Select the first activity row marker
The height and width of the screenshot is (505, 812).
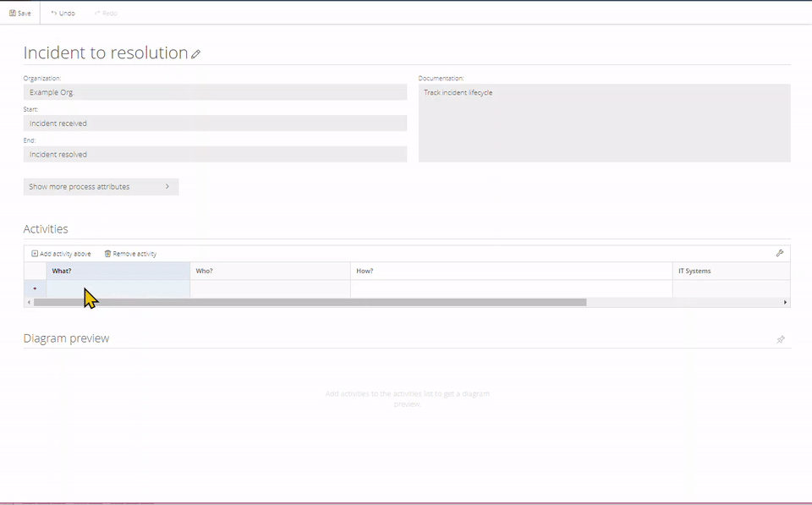(x=35, y=288)
